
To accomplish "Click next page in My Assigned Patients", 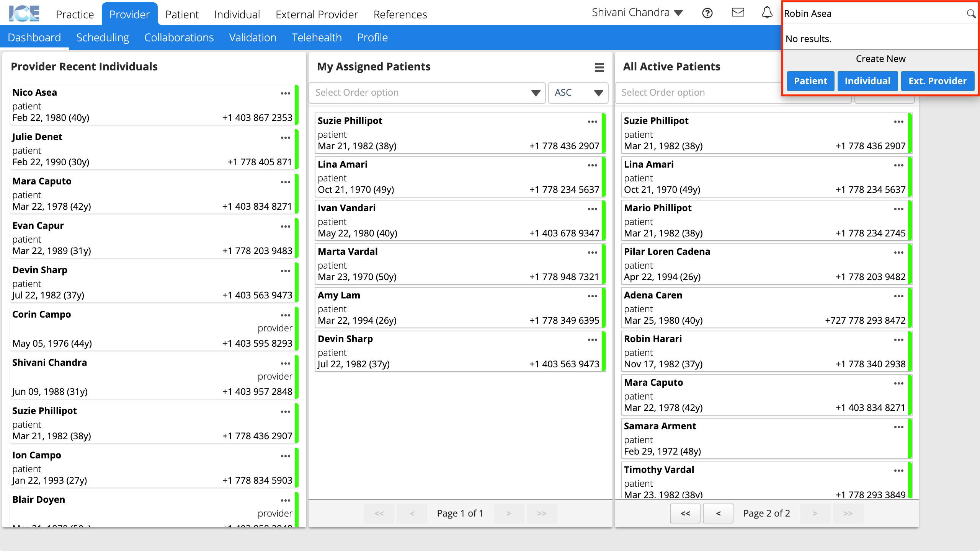I will click(x=509, y=514).
